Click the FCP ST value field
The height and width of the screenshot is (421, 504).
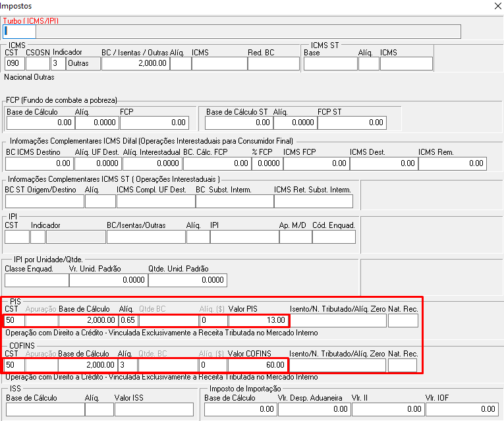tap(352, 123)
